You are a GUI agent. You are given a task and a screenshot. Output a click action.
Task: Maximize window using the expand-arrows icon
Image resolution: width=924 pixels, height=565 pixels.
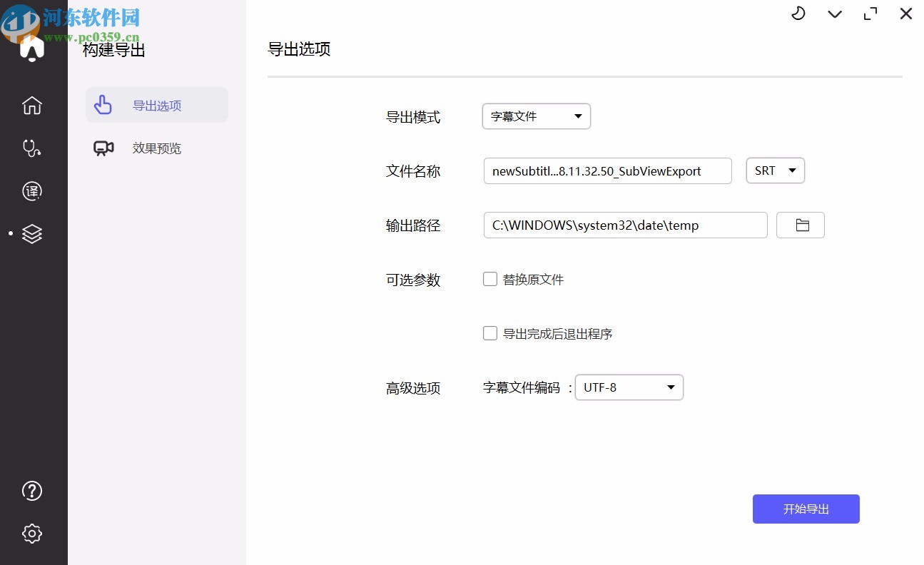pyautogui.click(x=870, y=14)
